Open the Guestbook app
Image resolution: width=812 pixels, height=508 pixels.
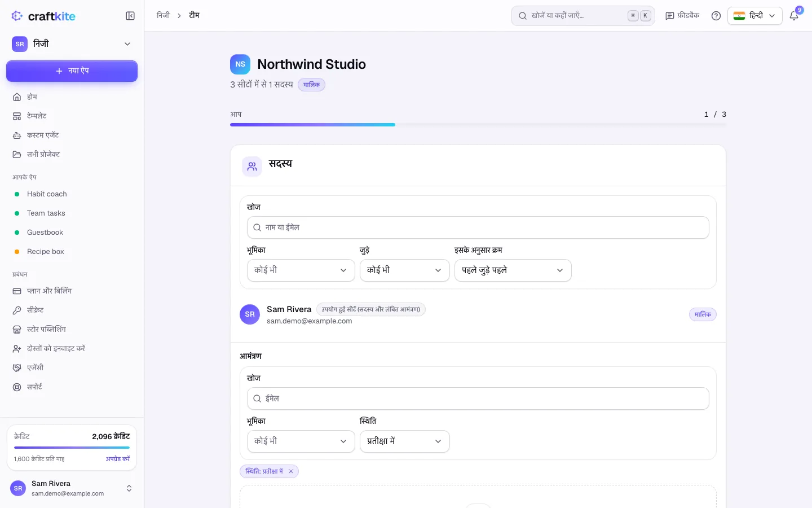[72, 233]
